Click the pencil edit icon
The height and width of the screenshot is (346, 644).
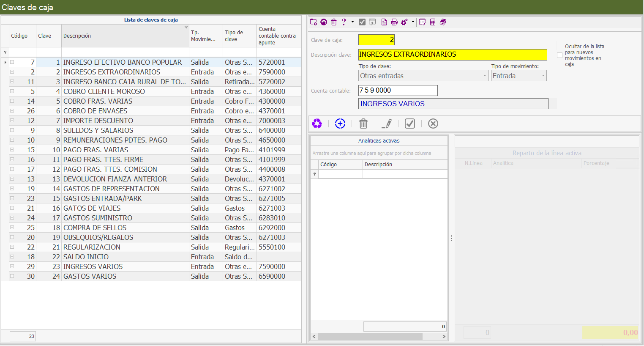(x=387, y=124)
